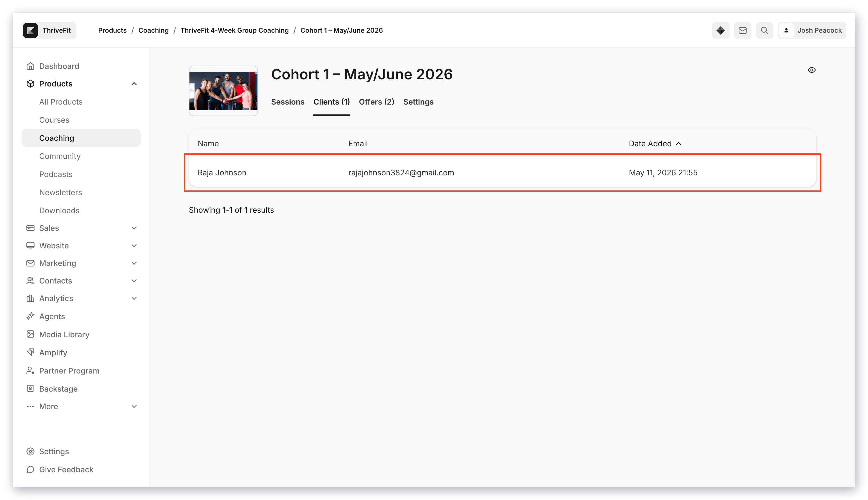Screen dimensions: 868x500
Task: Open Agents sparkle icon
Action: click(x=30, y=316)
